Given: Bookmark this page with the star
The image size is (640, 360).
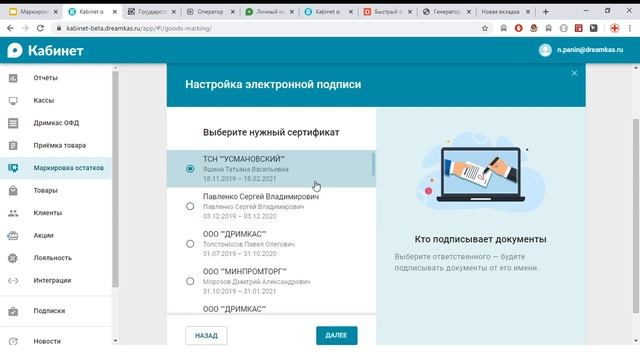Looking at the screenshot, I should (x=484, y=28).
